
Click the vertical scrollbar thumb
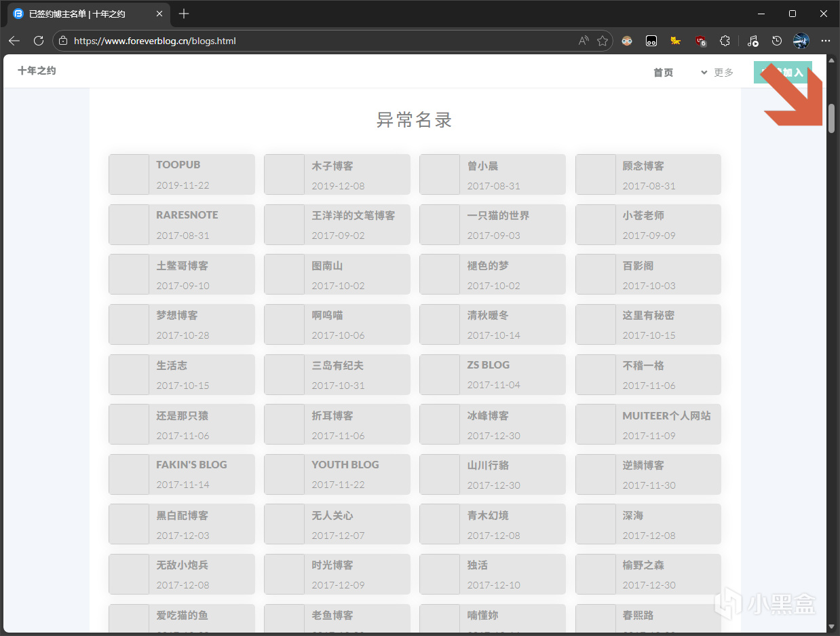(x=831, y=117)
